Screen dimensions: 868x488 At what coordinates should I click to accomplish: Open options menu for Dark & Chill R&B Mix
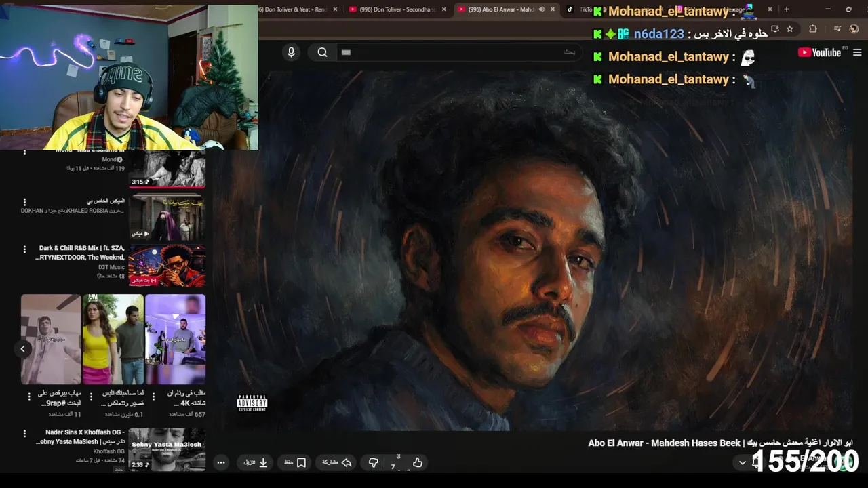click(24, 251)
